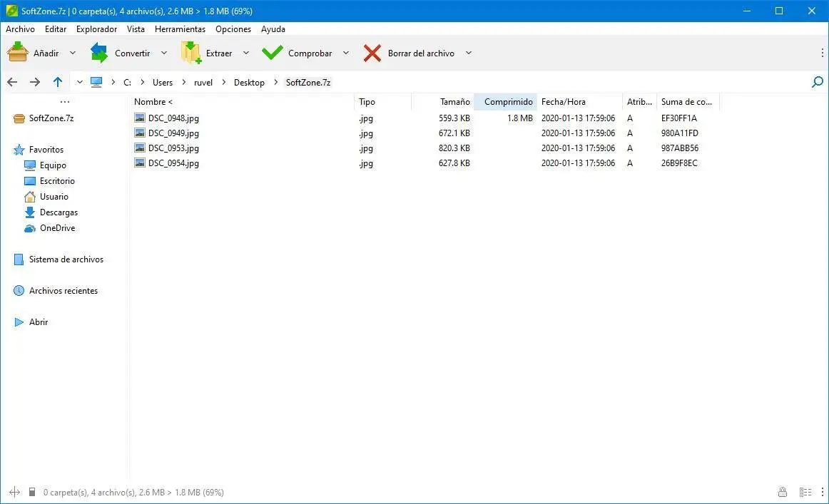Select Sistema de archivos in sidebar

click(x=66, y=259)
